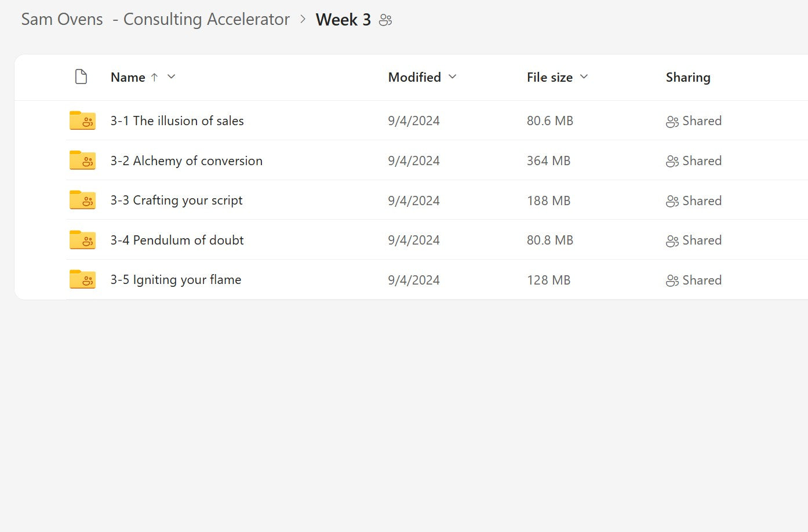Viewport: 808px width, 532px height.
Task: Click the 128 MB file size cell
Action: pos(548,280)
